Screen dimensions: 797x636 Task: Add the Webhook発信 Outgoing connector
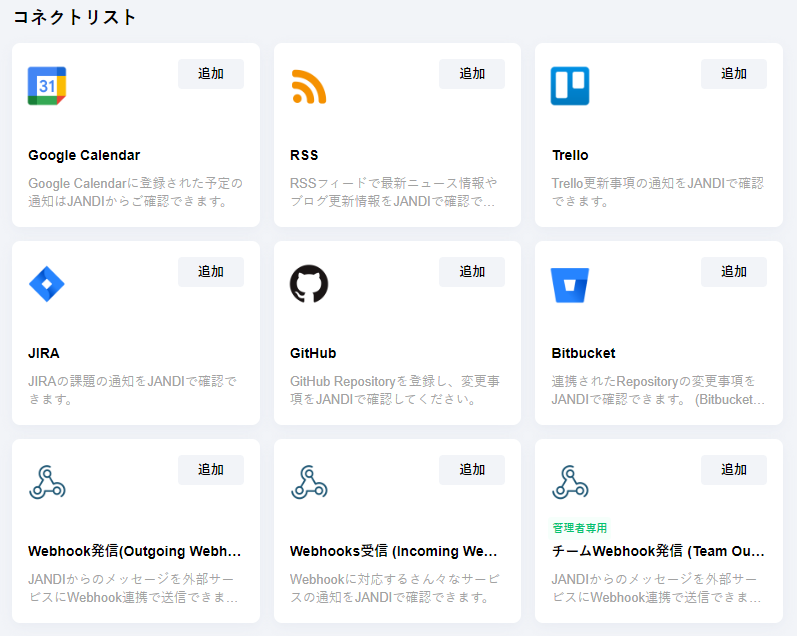pos(210,470)
